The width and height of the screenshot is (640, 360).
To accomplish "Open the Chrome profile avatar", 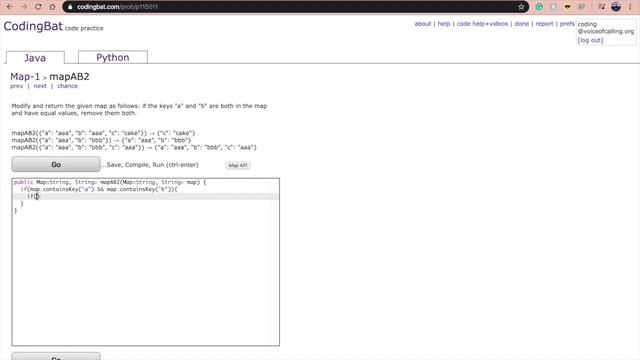I will (x=616, y=7).
